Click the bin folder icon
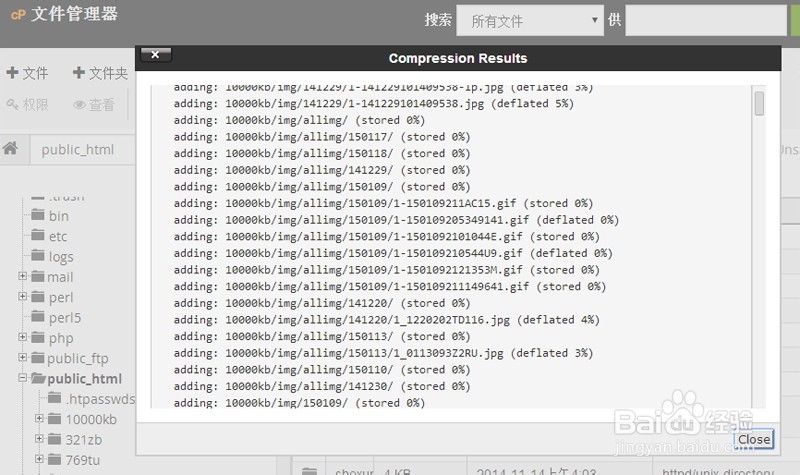Viewport: 800px width, 475px height. 38,215
